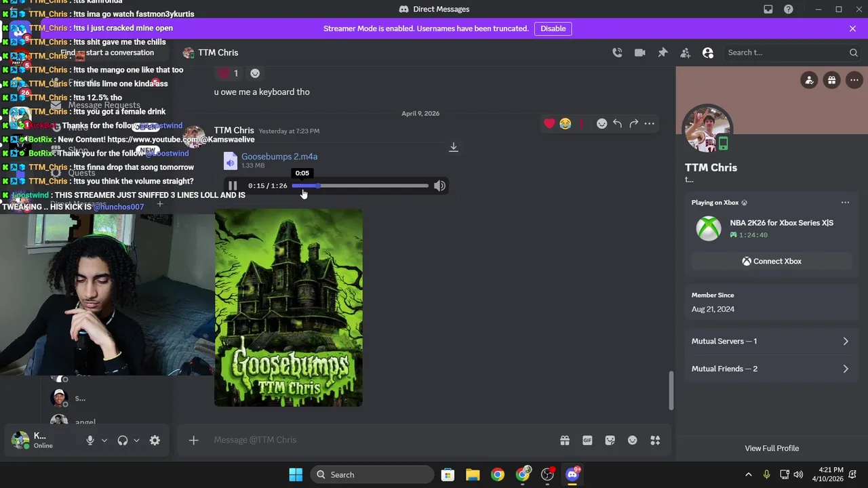868x488 pixels.
Task: Open the GIF picker
Action: click(x=587, y=440)
